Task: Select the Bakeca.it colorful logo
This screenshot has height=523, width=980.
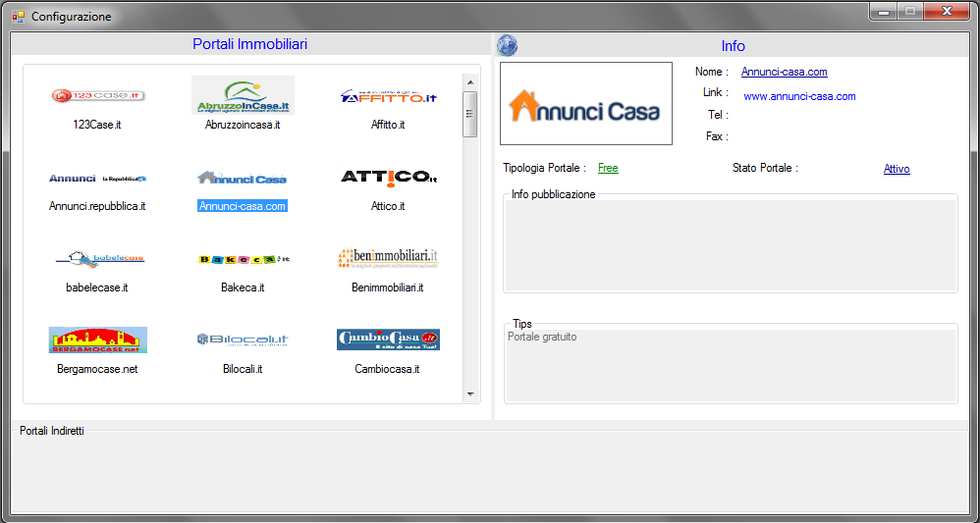Action: click(244, 259)
